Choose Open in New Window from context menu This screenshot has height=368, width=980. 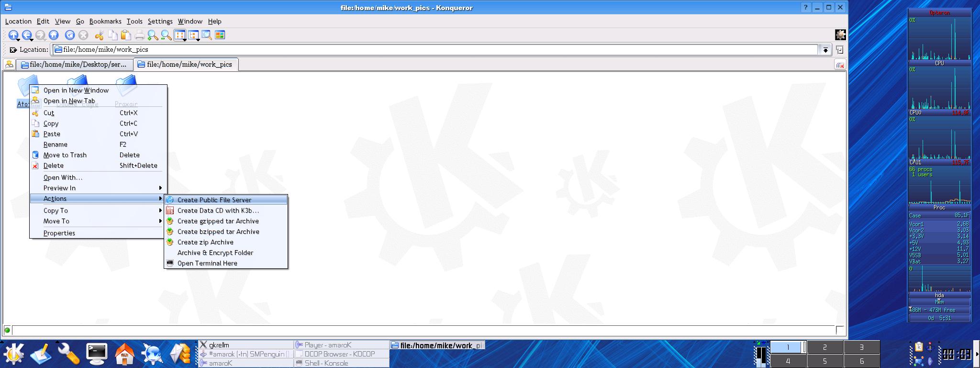98,90
